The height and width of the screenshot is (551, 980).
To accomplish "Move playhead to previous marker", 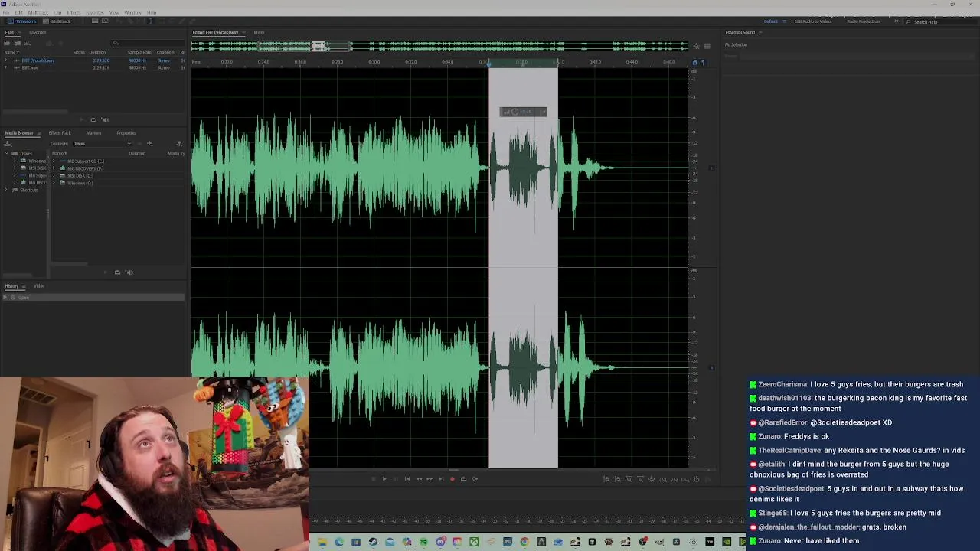I will click(407, 479).
